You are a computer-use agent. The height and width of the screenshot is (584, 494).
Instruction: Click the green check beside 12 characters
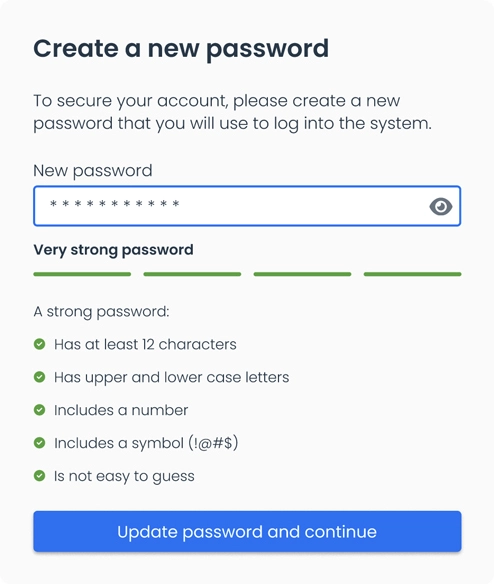click(39, 344)
